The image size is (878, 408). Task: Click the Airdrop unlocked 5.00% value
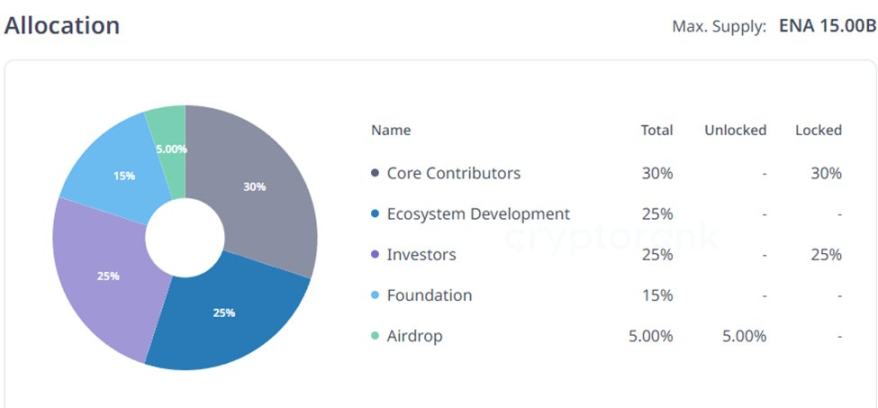pos(744,337)
